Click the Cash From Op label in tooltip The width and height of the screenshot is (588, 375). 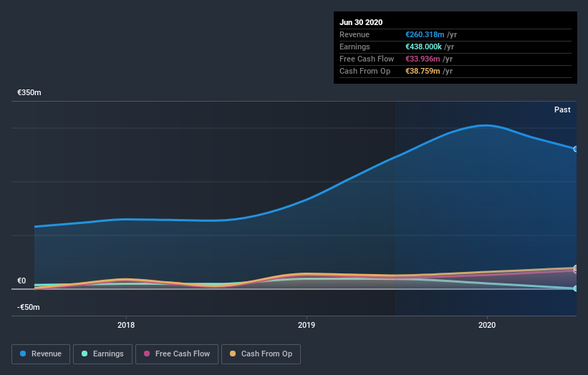click(x=365, y=71)
